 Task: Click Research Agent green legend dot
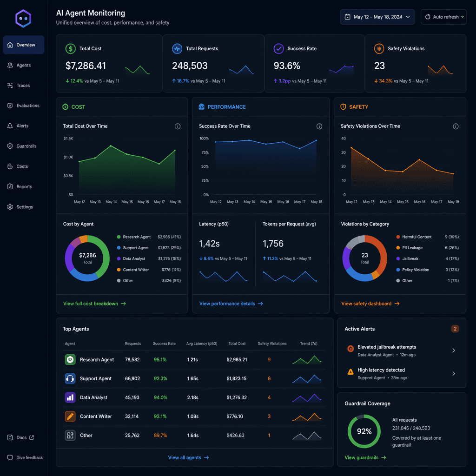coord(119,237)
